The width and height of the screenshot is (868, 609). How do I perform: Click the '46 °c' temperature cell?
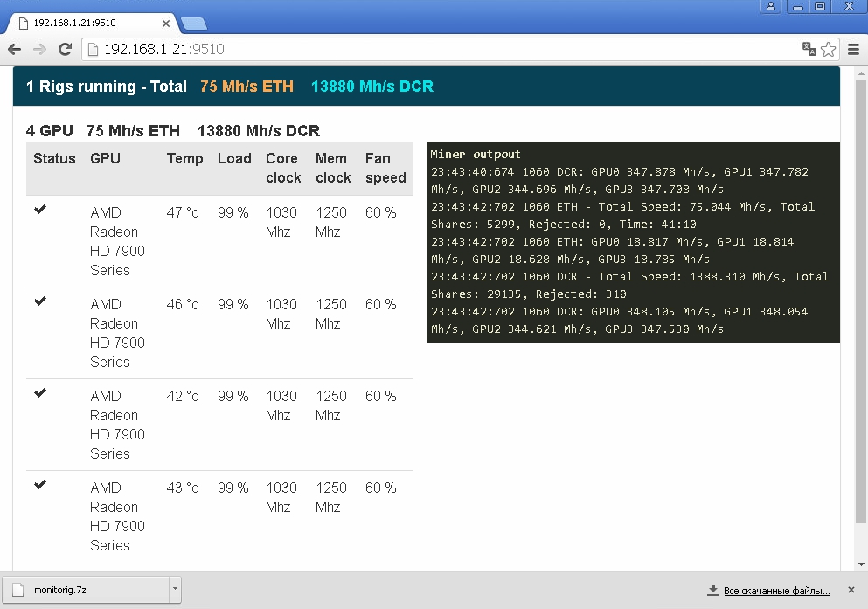click(182, 304)
